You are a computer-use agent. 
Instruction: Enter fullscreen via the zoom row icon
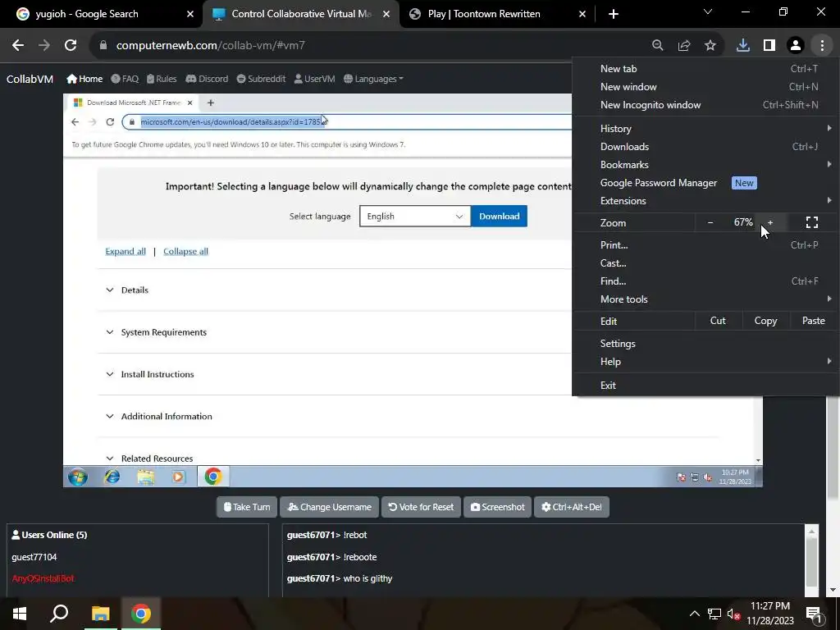click(812, 222)
